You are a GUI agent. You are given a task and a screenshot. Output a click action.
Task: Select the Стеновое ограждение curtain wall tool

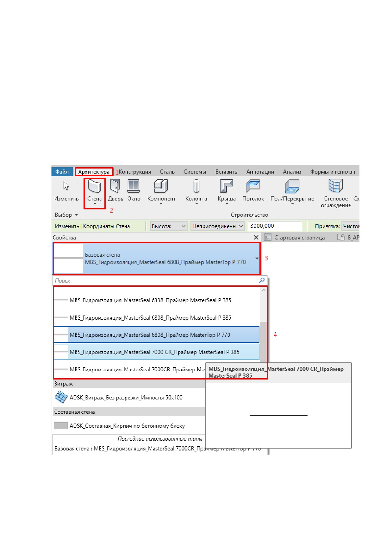pos(336,193)
